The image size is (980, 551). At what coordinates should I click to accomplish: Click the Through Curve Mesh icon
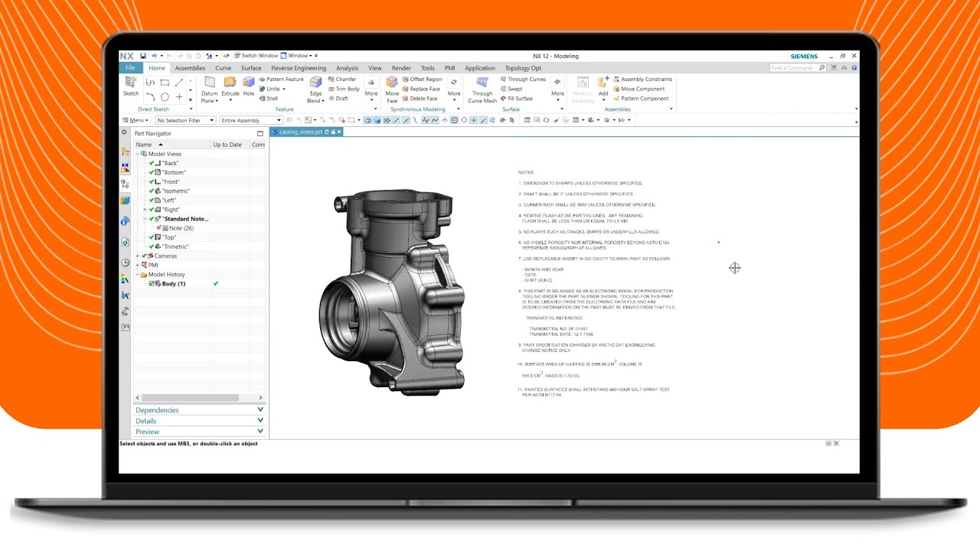482,83
